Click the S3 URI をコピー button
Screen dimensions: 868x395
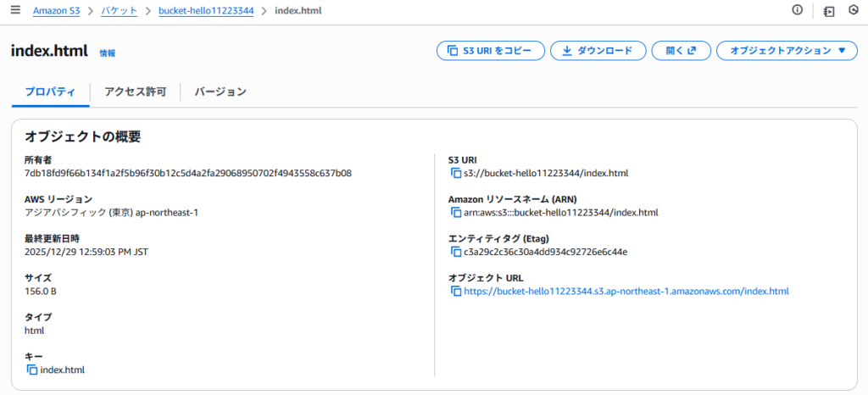[x=490, y=51]
